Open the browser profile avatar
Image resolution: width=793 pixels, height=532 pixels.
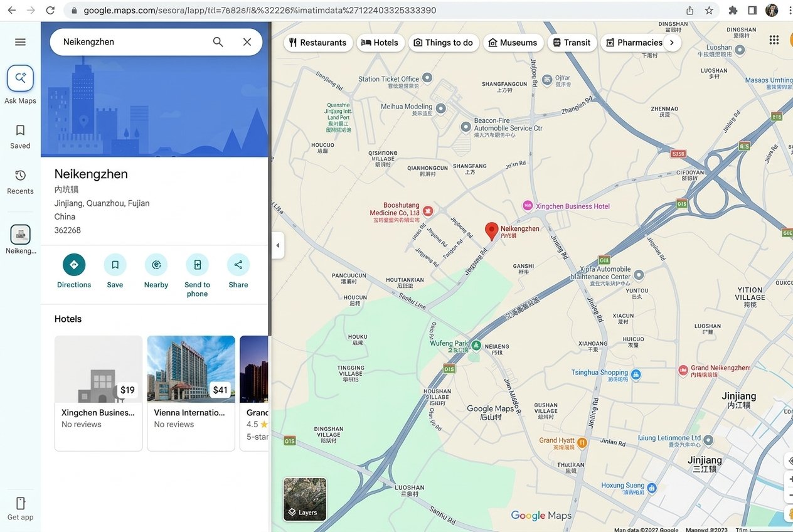pos(772,10)
